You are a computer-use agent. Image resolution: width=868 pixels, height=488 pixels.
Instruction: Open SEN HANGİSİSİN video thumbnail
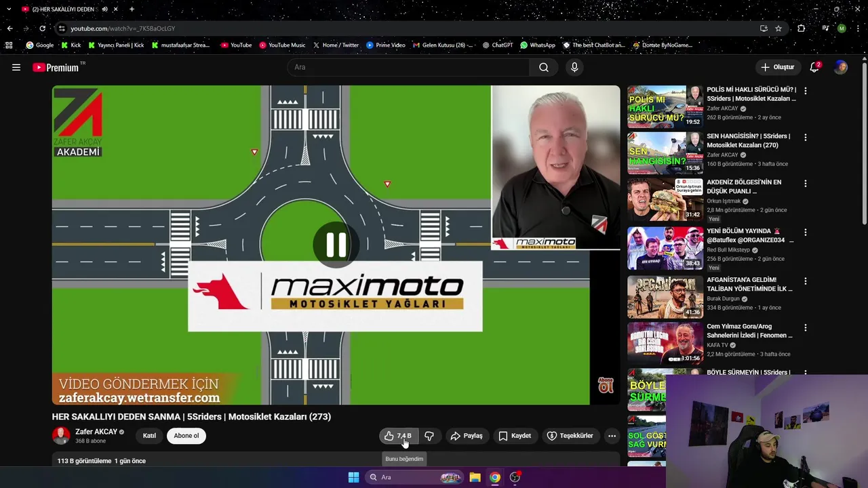click(x=665, y=152)
